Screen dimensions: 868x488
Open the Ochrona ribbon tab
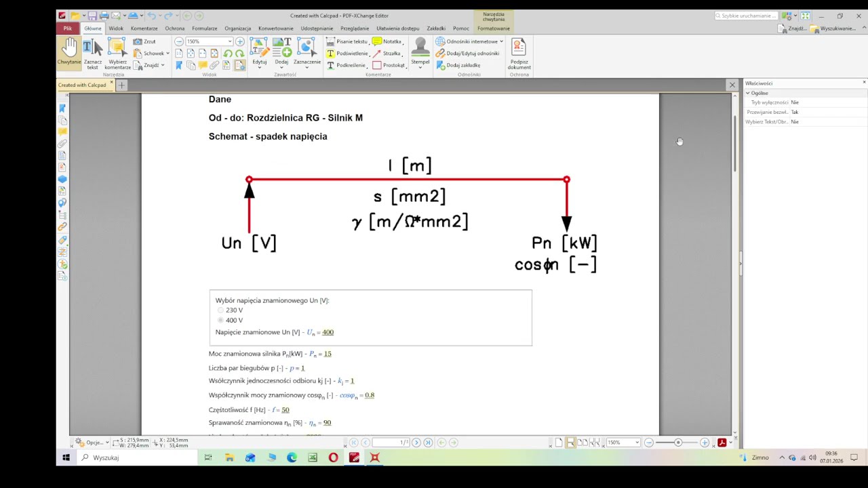174,28
